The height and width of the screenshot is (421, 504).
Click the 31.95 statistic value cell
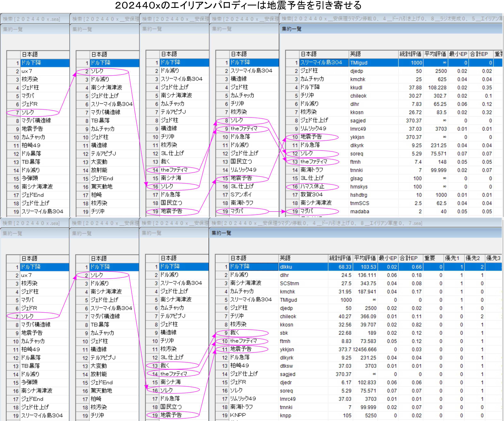click(x=340, y=292)
